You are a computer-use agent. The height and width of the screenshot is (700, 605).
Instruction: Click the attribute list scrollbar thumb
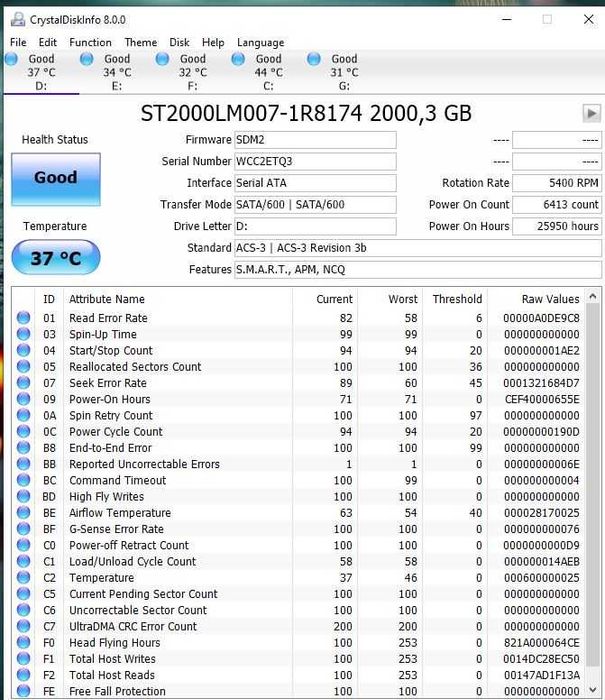pyautogui.click(x=593, y=485)
